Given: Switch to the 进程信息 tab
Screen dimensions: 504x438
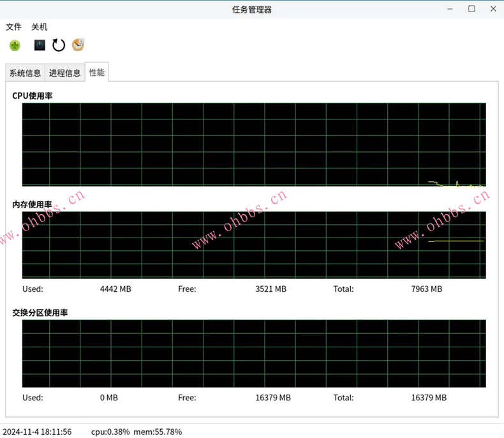Looking at the screenshot, I should [65, 73].
